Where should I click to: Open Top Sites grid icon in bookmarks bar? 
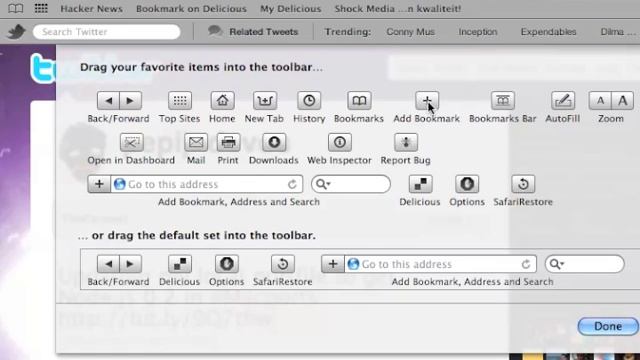tap(41, 8)
